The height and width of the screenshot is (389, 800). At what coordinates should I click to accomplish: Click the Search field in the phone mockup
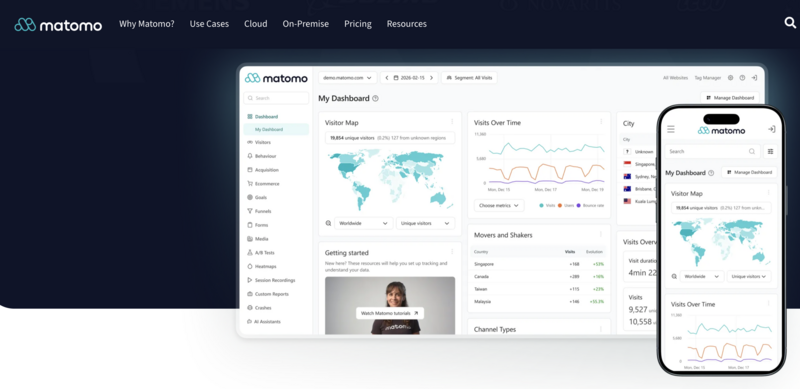click(x=712, y=151)
